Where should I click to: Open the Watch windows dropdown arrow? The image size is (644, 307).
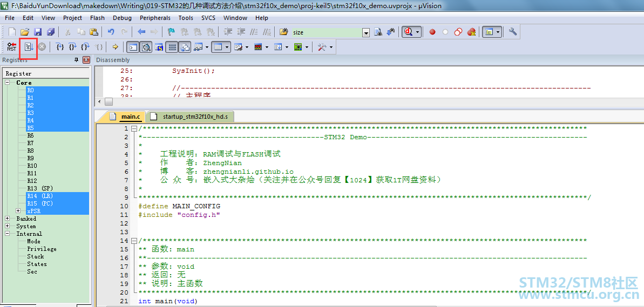tap(207, 47)
